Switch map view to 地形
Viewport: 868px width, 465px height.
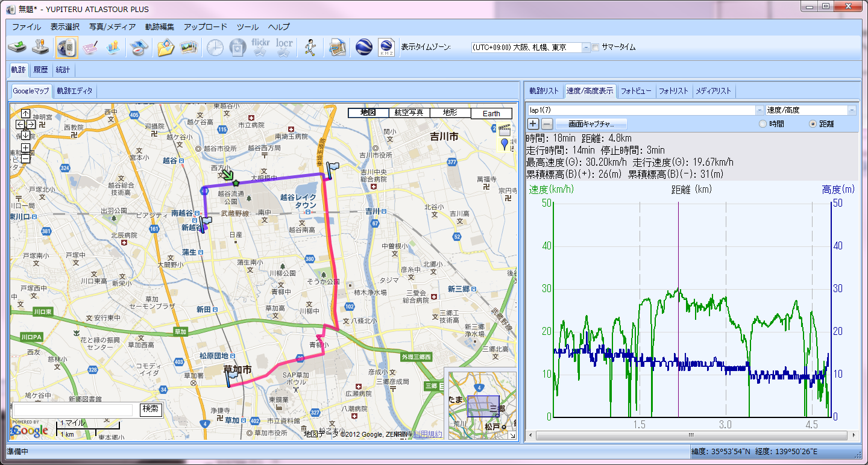pos(450,113)
